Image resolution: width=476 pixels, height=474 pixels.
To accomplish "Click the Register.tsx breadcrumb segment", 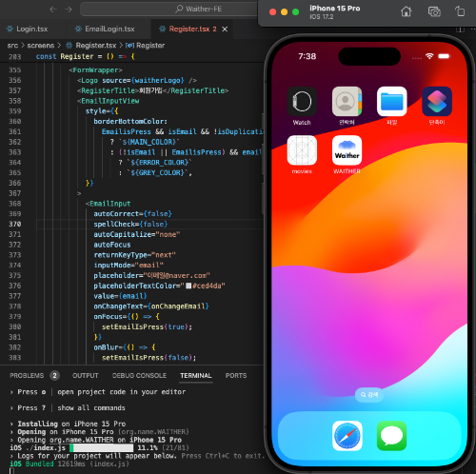I will (96, 46).
